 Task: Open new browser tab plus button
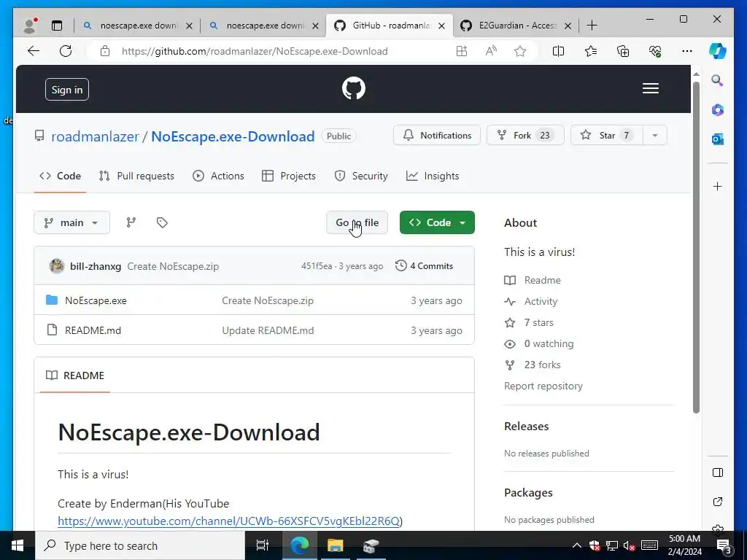pyautogui.click(x=592, y=26)
